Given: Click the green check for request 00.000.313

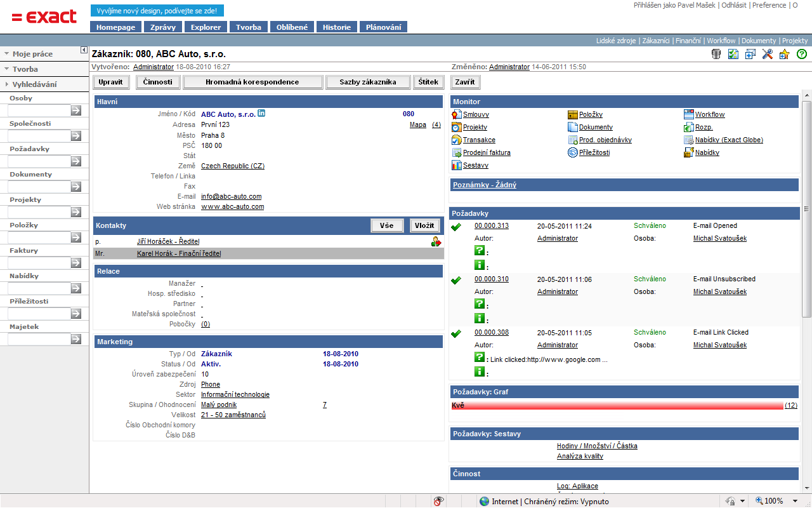Looking at the screenshot, I should (x=455, y=227).
